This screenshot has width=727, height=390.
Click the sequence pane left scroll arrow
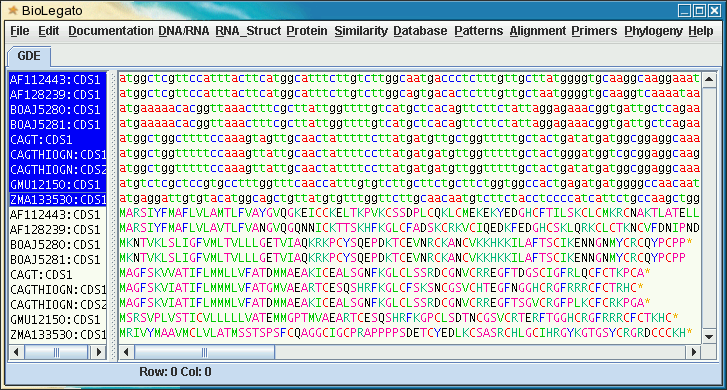coord(127,352)
